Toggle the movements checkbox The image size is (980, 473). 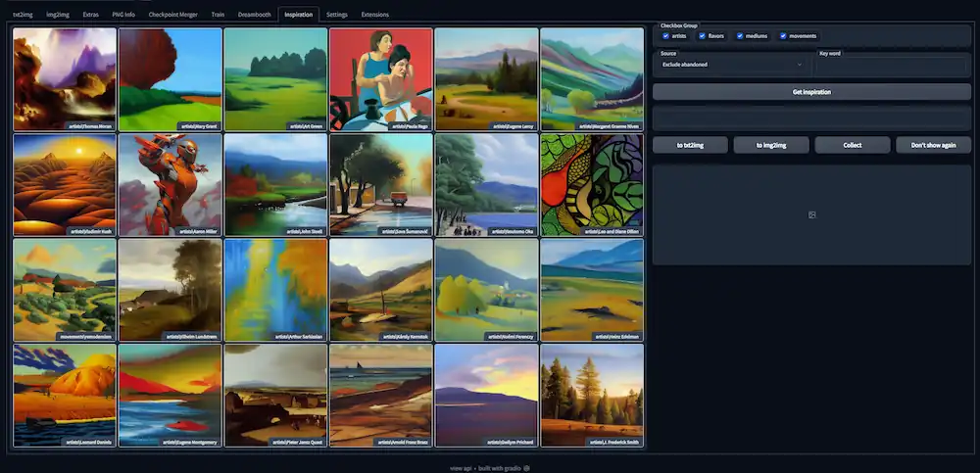[x=783, y=36]
